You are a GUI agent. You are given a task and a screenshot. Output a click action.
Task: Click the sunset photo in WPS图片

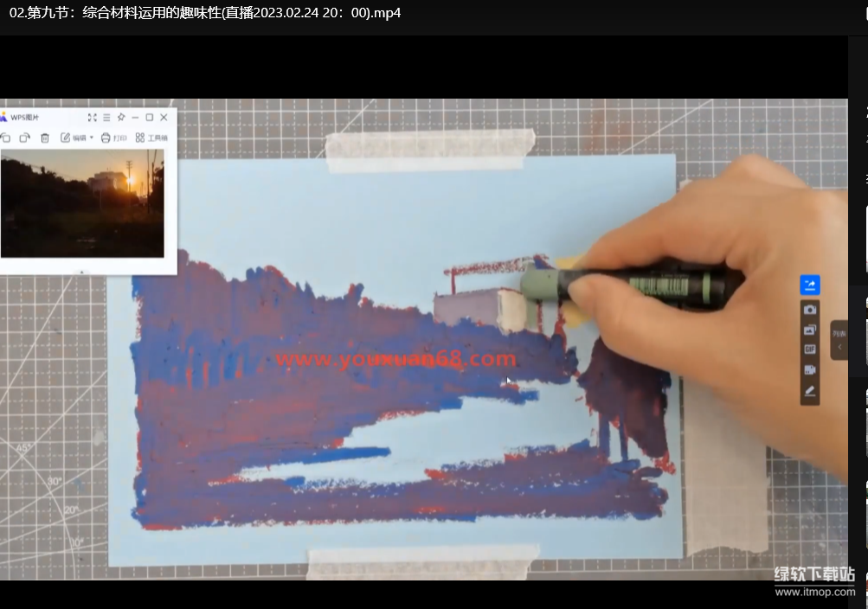tap(82, 203)
